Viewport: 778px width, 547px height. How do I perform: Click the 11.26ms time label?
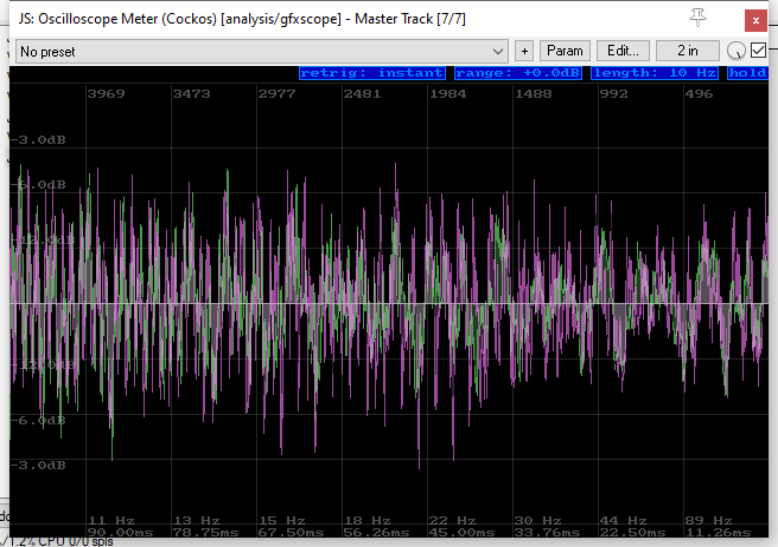pos(718,533)
